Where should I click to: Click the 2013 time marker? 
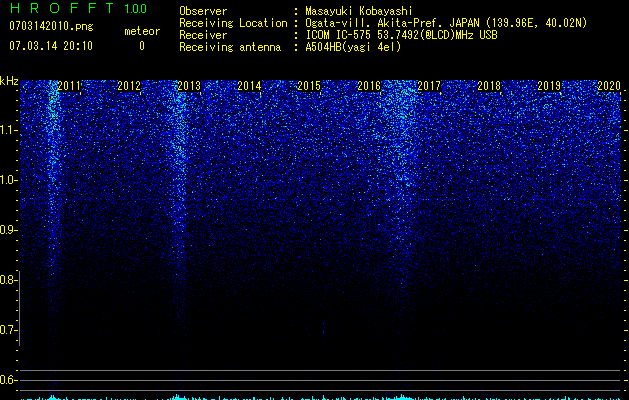pyautogui.click(x=189, y=86)
